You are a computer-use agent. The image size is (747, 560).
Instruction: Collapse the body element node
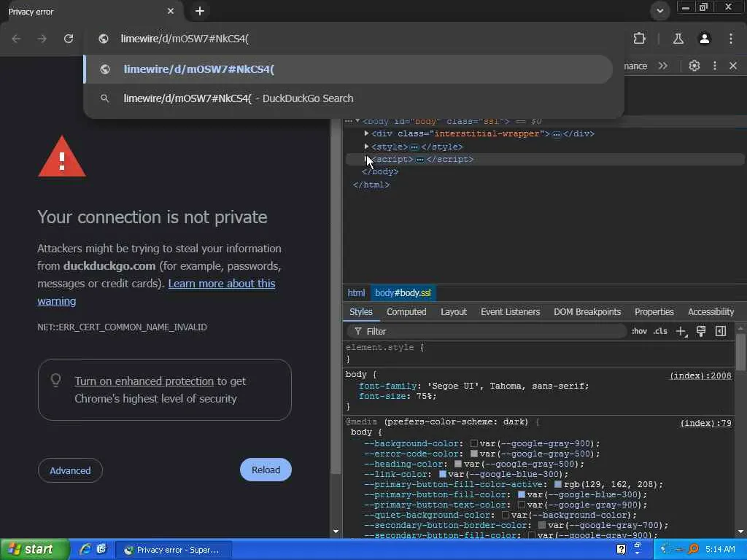357,121
